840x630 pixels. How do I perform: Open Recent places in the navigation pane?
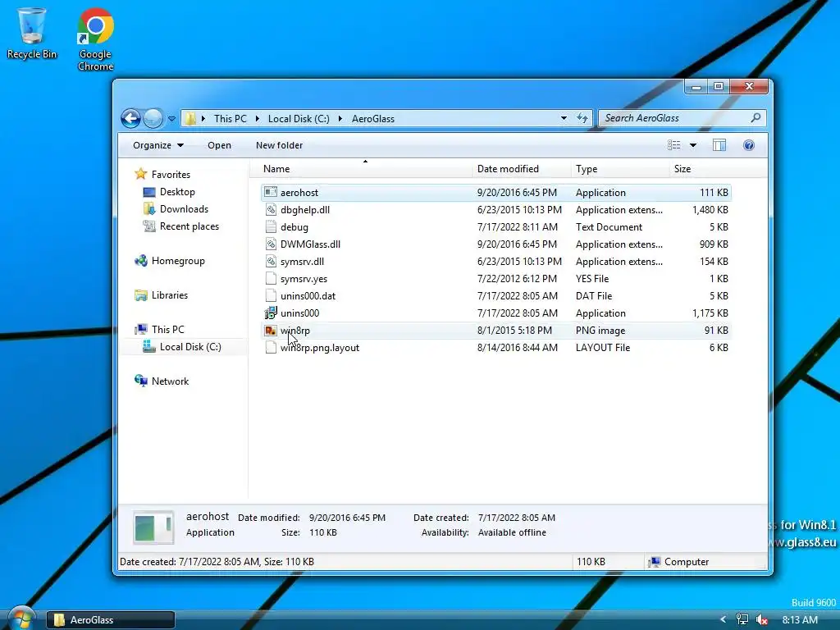tap(181, 226)
